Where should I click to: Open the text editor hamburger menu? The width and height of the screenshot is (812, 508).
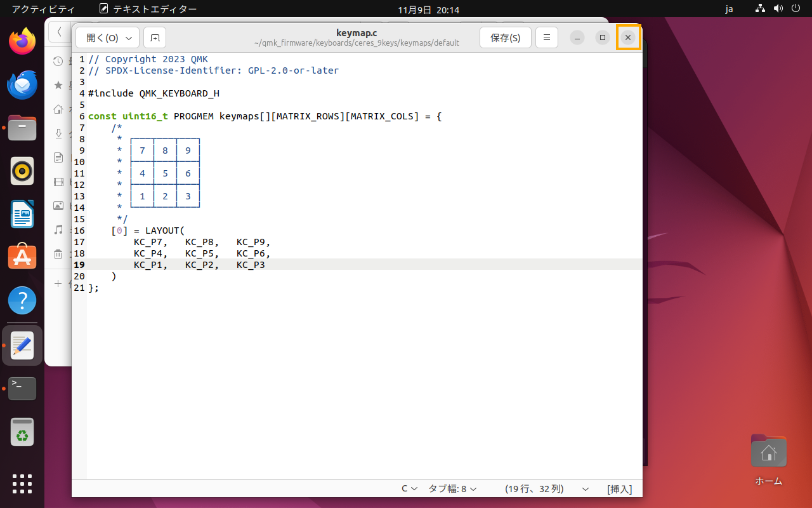tap(547, 37)
